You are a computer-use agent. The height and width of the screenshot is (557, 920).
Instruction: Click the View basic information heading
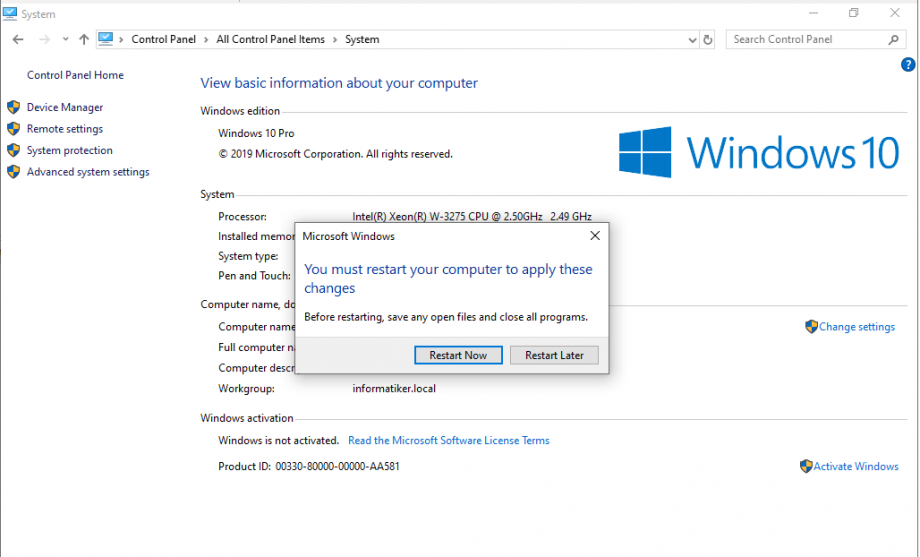pos(339,83)
